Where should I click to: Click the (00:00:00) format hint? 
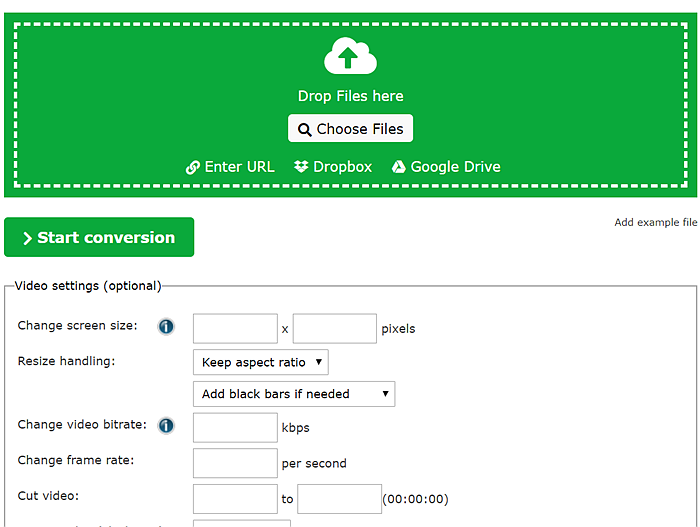coord(416,499)
